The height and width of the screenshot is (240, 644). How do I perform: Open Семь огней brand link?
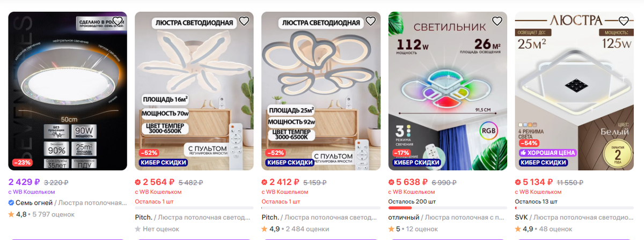(34, 203)
